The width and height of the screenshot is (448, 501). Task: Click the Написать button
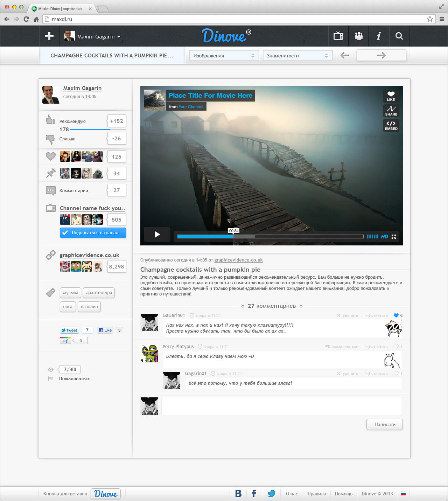385,424
